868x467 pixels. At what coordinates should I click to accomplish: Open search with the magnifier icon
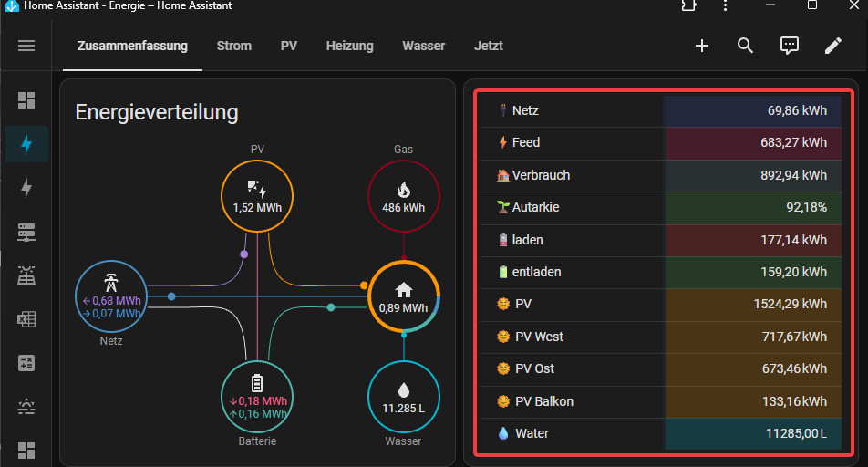click(746, 46)
